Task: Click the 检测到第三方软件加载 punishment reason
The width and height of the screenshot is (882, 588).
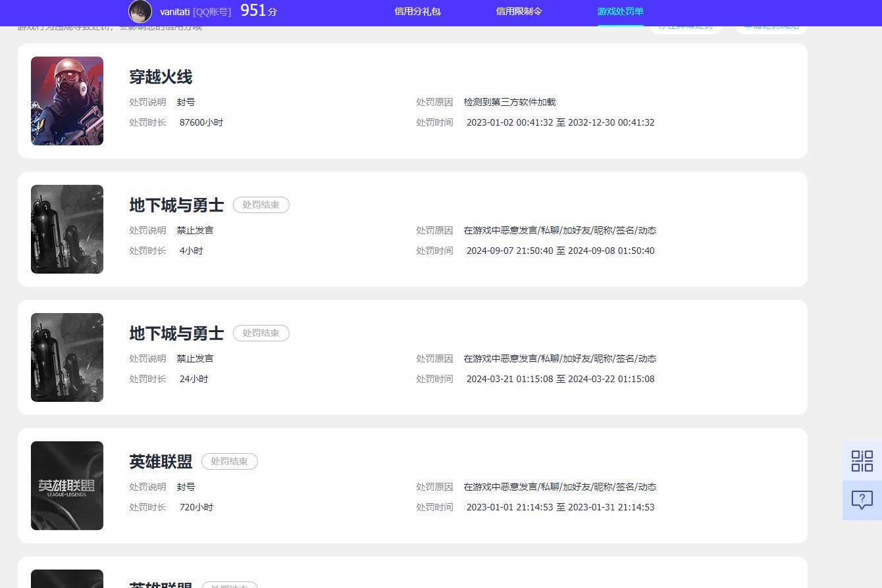Action: [x=509, y=102]
